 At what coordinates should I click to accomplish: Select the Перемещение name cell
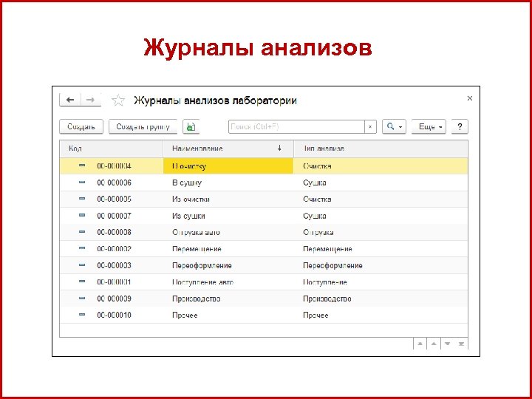pyautogui.click(x=228, y=249)
